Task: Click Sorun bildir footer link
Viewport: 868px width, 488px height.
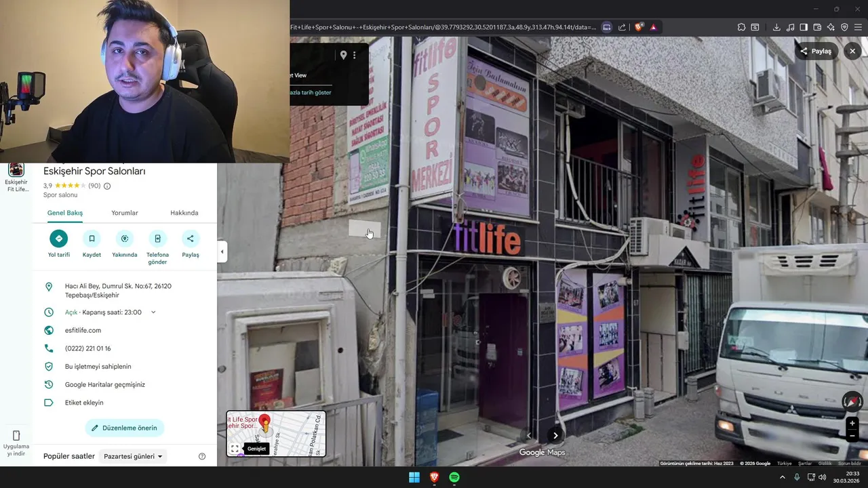Action: [x=850, y=464]
